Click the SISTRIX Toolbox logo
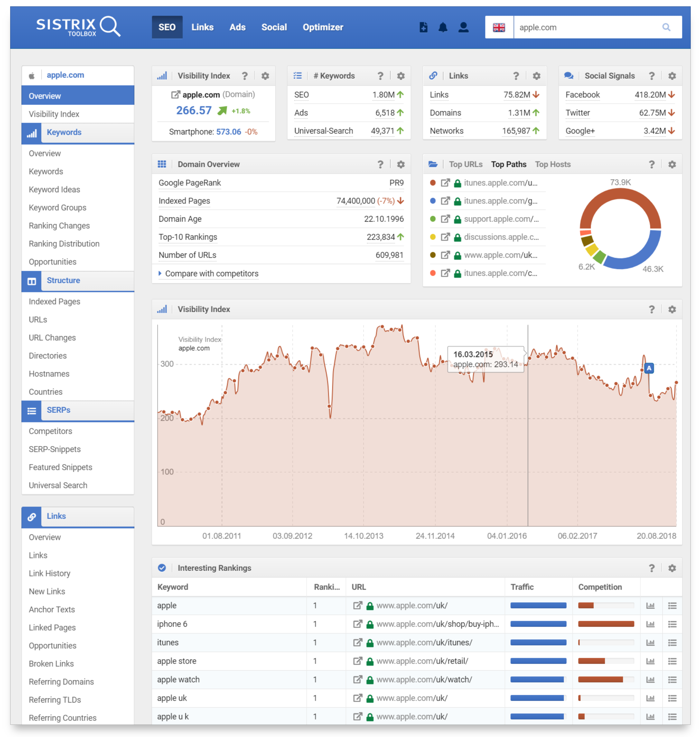The width and height of the screenshot is (700, 737). [x=78, y=27]
